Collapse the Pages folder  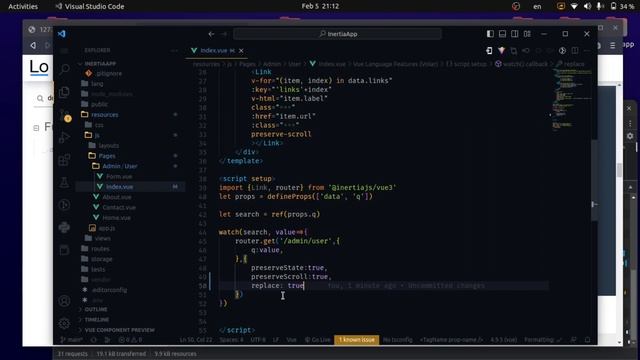107,156
